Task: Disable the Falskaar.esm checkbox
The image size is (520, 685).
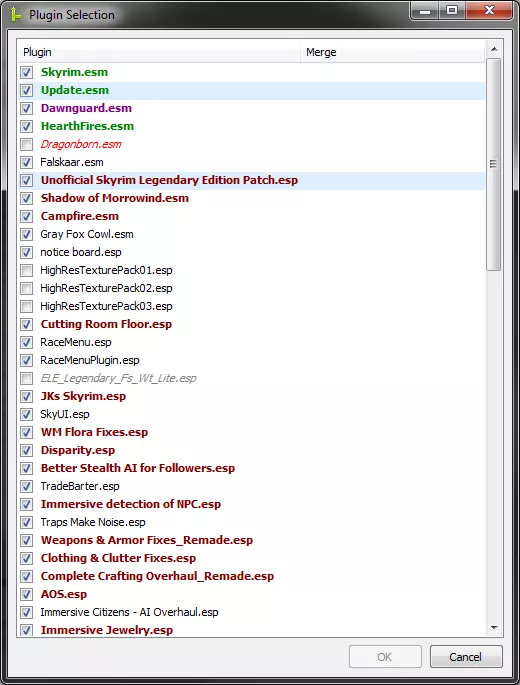Action: pyautogui.click(x=27, y=162)
